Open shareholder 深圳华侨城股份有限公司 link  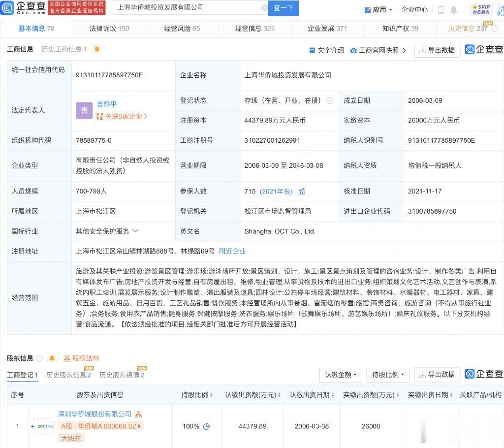point(94,414)
